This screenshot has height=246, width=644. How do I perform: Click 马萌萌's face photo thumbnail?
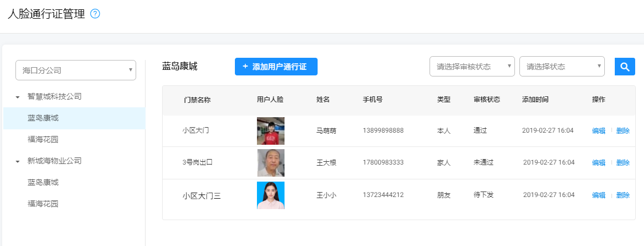pyautogui.click(x=270, y=131)
